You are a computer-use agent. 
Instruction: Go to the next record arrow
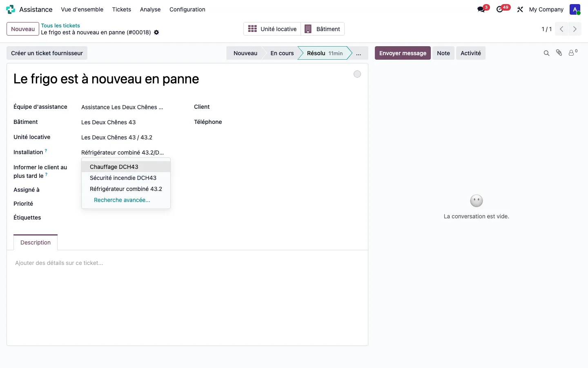click(x=575, y=29)
